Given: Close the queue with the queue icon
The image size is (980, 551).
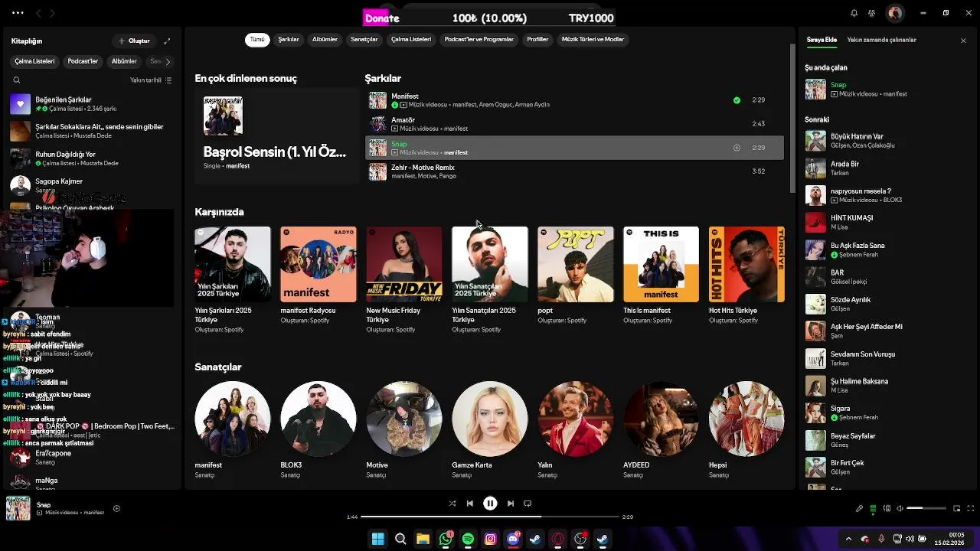Looking at the screenshot, I should 873,508.
